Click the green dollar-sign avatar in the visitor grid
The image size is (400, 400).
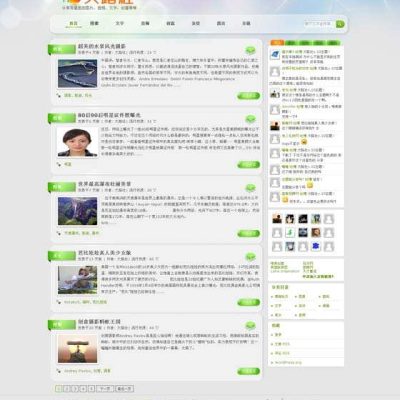[x=290, y=233]
